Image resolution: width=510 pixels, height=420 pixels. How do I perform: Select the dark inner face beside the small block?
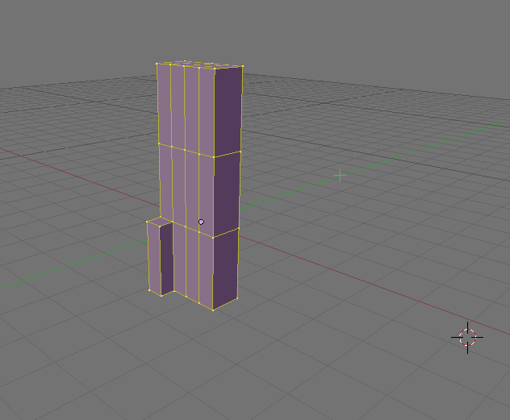point(167,258)
